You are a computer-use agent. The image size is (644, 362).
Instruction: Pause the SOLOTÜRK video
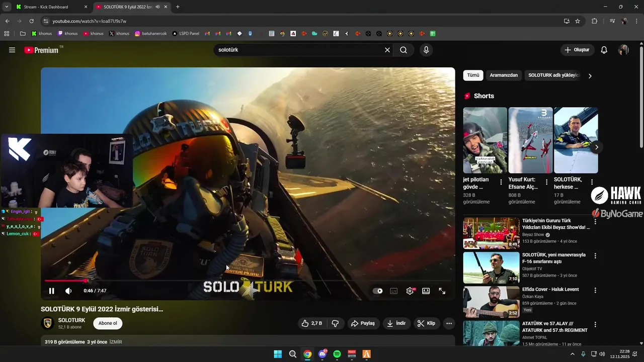point(51,291)
